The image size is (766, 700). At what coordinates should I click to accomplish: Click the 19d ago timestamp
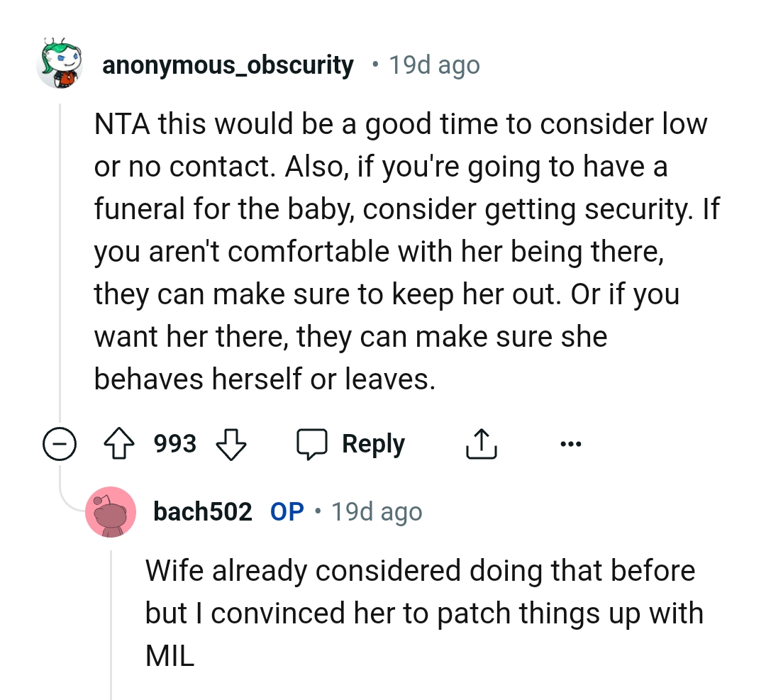[x=434, y=65]
